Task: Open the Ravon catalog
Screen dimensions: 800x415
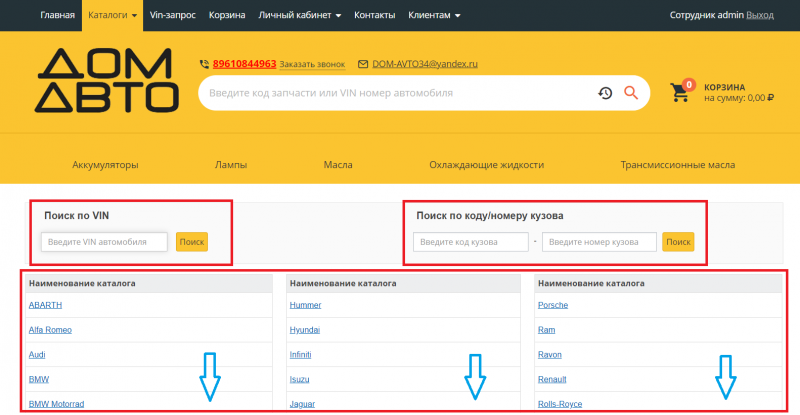Action: tap(549, 355)
